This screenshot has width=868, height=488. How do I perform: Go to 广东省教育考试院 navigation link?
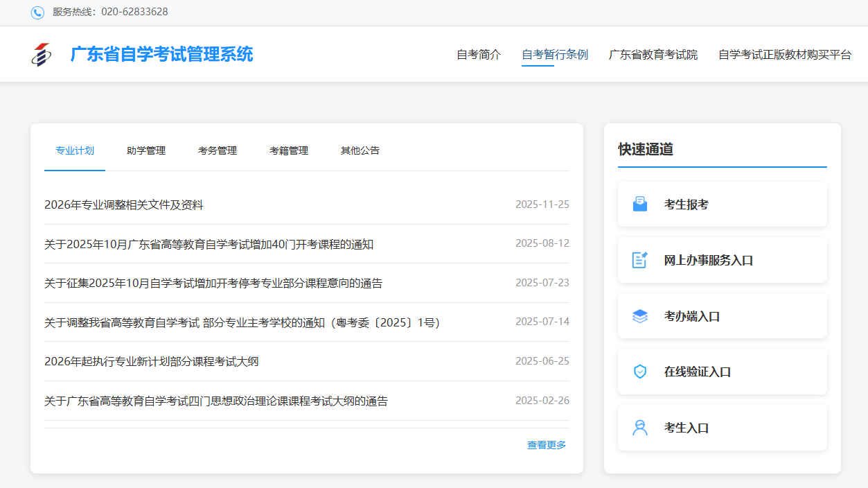[653, 55]
